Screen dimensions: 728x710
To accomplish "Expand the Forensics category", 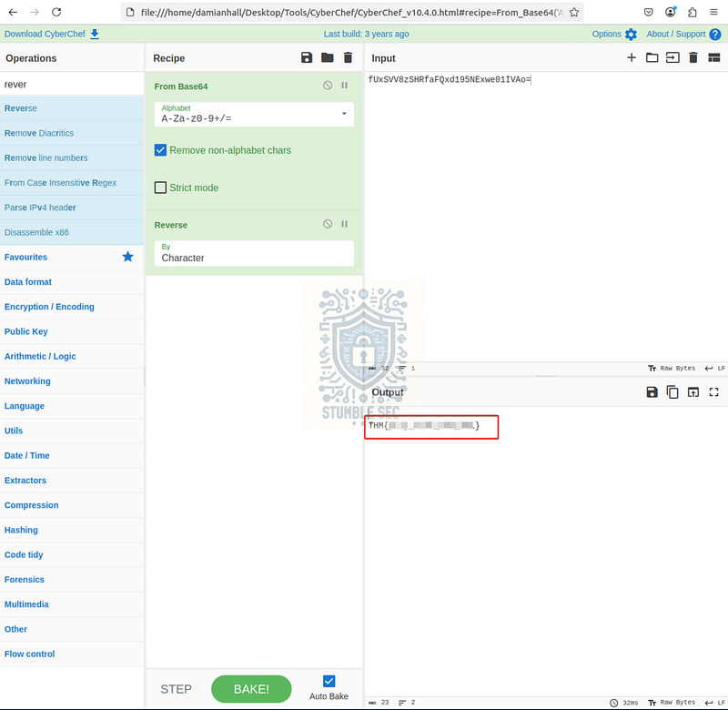I will coord(72,580).
